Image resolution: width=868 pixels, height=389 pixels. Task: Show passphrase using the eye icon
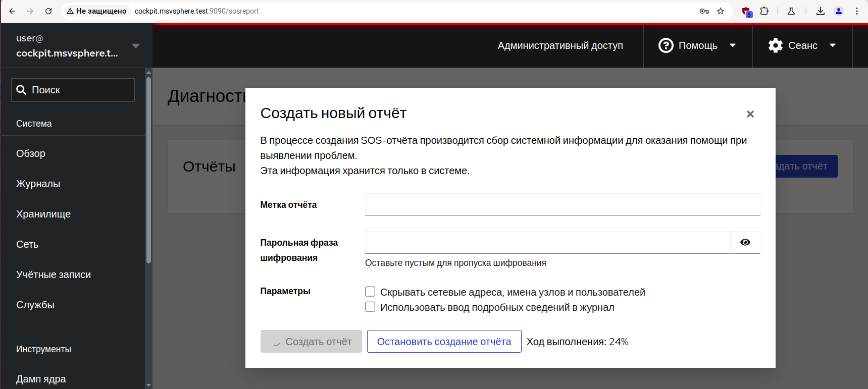pos(745,242)
